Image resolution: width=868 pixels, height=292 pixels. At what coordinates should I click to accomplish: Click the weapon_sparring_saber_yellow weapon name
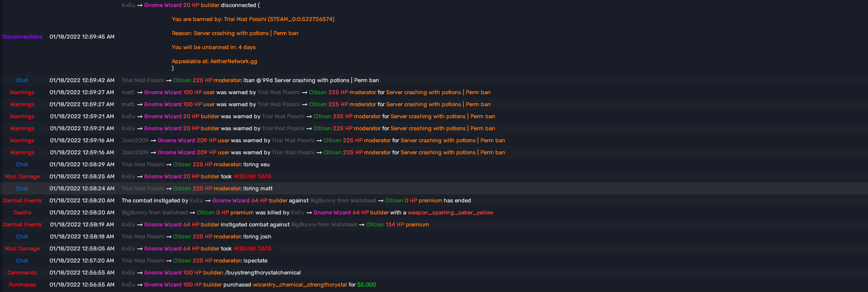(450, 213)
